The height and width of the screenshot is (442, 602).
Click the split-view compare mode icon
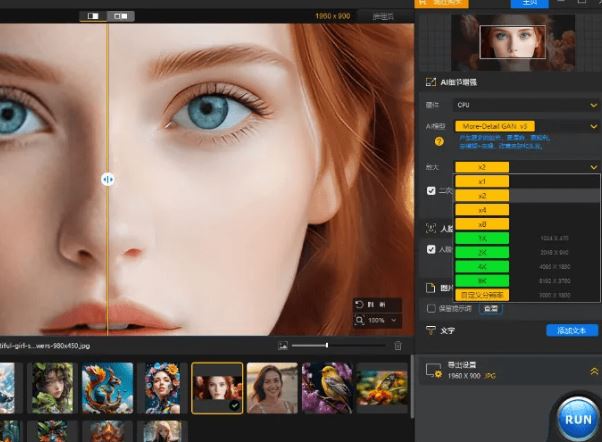click(95, 16)
